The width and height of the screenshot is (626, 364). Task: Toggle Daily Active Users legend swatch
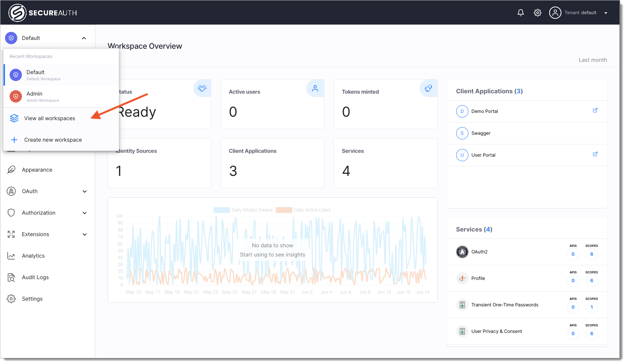click(x=284, y=210)
